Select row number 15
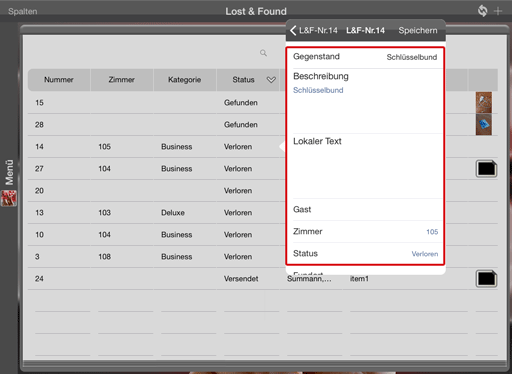Screen dimensions: 512x374 (x=39, y=103)
